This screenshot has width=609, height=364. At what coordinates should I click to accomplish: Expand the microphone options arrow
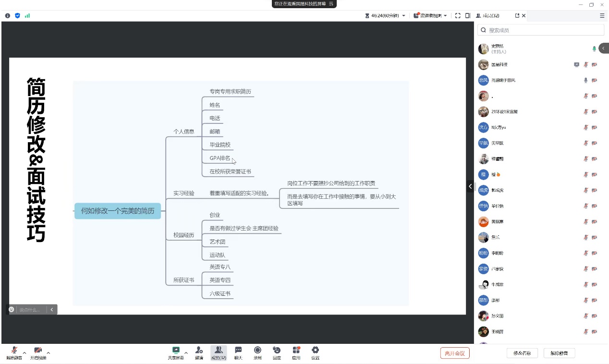click(24, 353)
